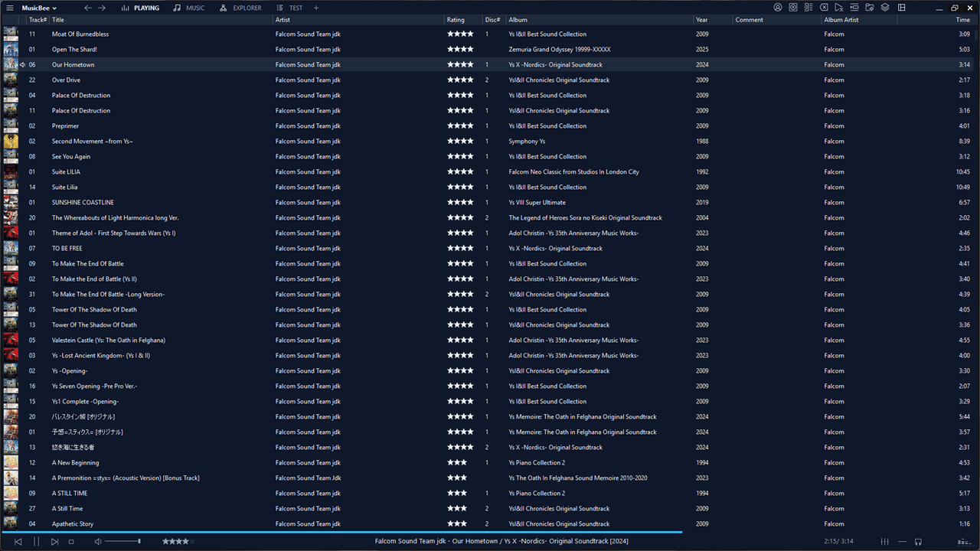Image resolution: width=980 pixels, height=551 pixels.
Task: Click the stacked layers icon in toolbar
Action: (x=885, y=8)
